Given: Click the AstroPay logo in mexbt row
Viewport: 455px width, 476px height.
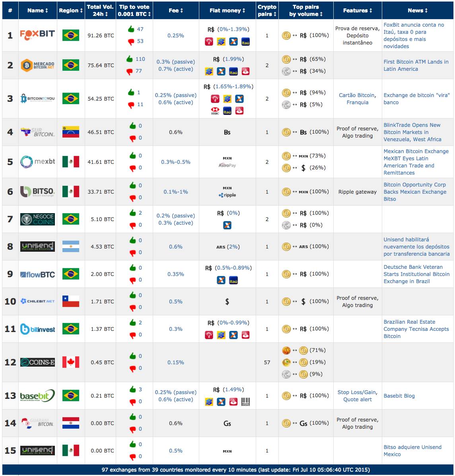Looking at the screenshot, I should 227,165.
